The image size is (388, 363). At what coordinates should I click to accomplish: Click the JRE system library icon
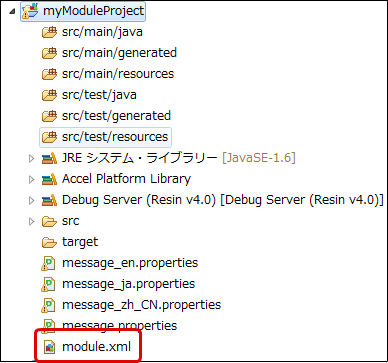(49, 158)
